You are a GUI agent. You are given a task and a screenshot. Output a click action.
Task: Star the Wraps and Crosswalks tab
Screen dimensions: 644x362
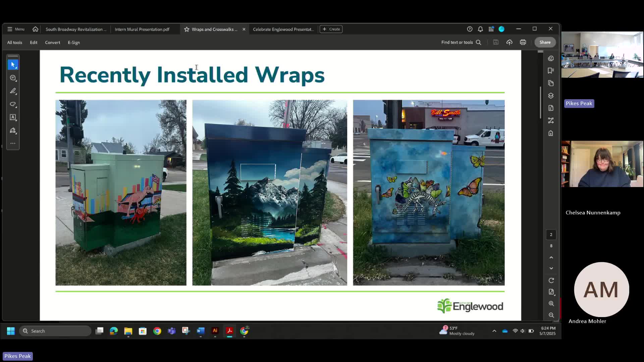pyautogui.click(x=186, y=29)
